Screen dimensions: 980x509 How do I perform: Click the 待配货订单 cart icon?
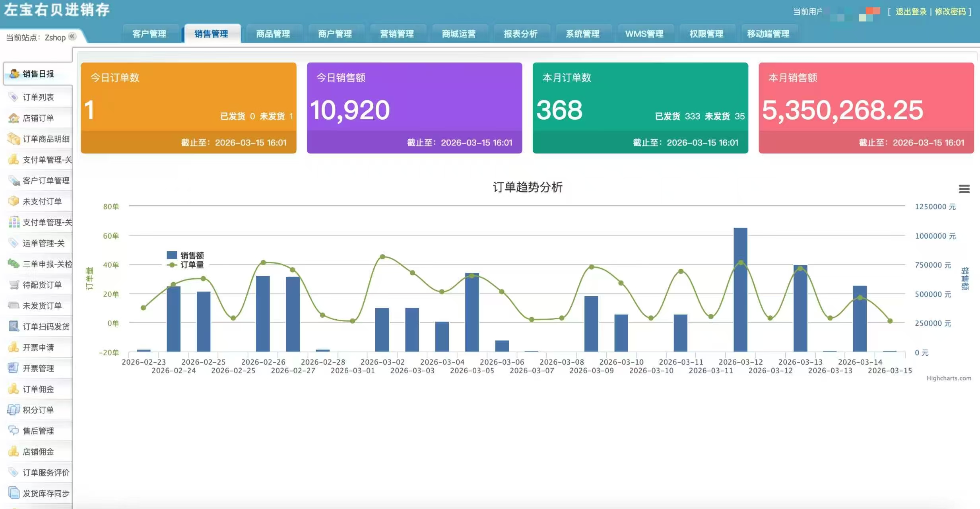14,285
